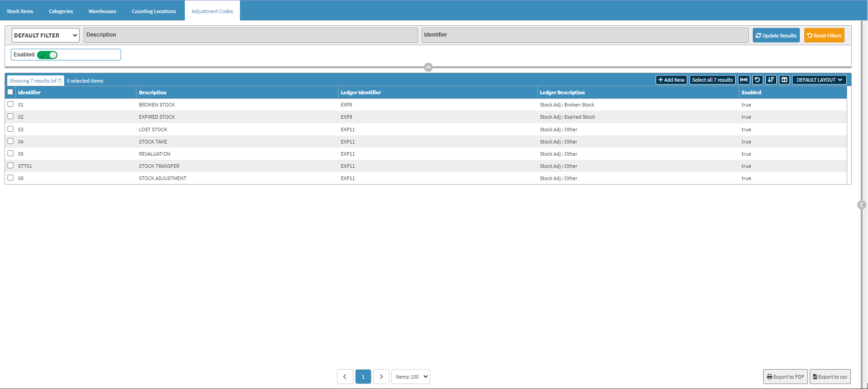Open the DEFAULT FILTER dropdown
The image size is (868, 389).
click(45, 35)
